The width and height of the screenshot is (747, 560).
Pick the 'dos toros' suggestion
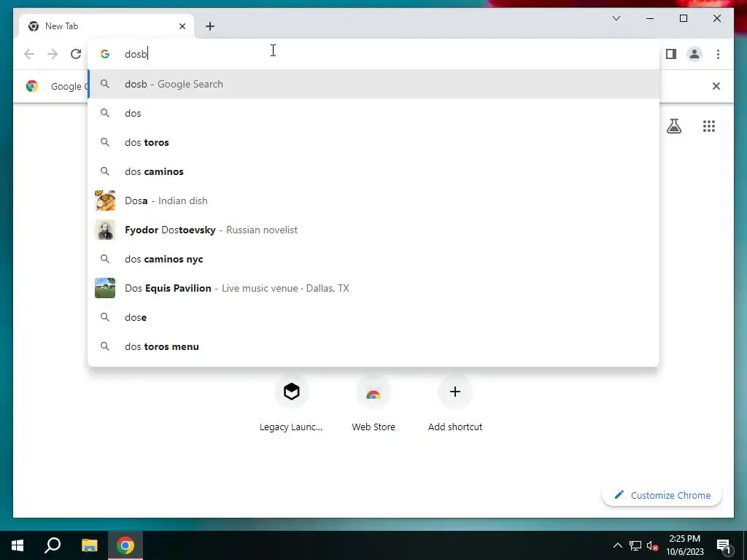coord(374,142)
